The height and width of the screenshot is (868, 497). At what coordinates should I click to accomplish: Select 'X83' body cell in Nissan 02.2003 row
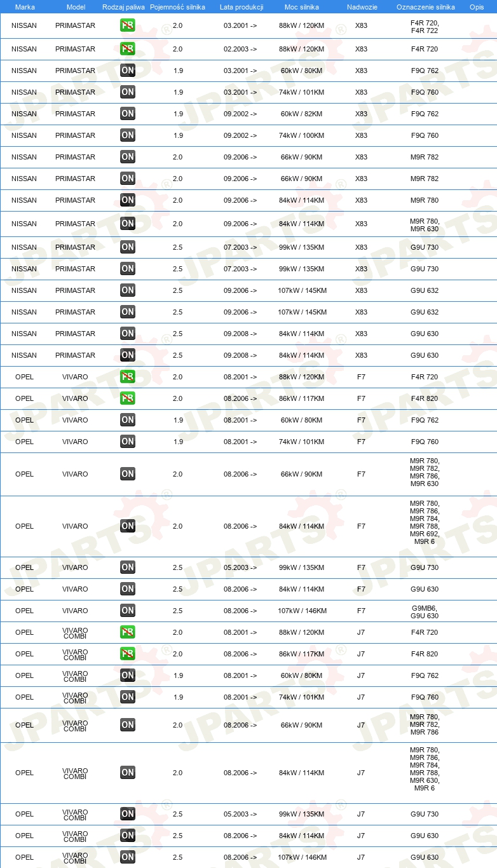361,49
